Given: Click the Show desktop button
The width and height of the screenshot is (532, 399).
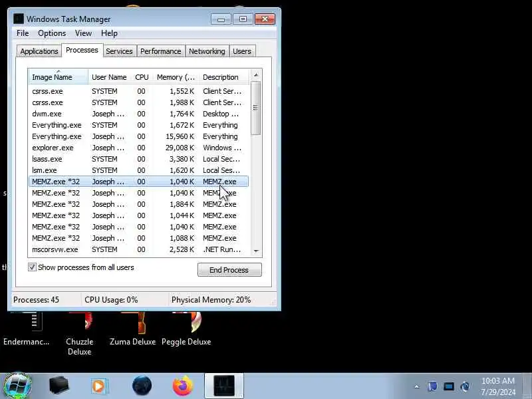Looking at the screenshot, I should pos(527,386).
